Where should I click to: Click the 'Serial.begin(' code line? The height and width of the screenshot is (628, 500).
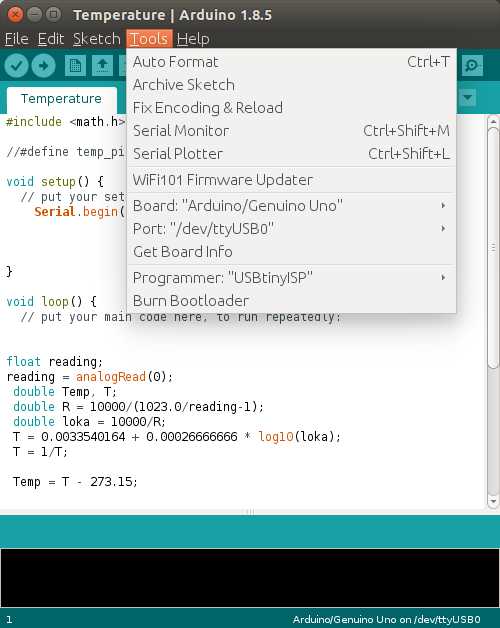click(x=80, y=211)
